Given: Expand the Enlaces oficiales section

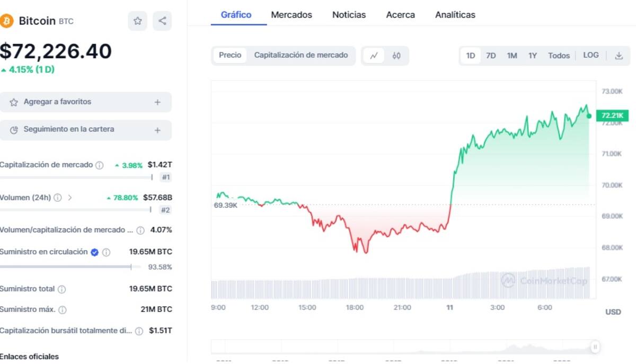Looking at the screenshot, I should pos(29,357).
